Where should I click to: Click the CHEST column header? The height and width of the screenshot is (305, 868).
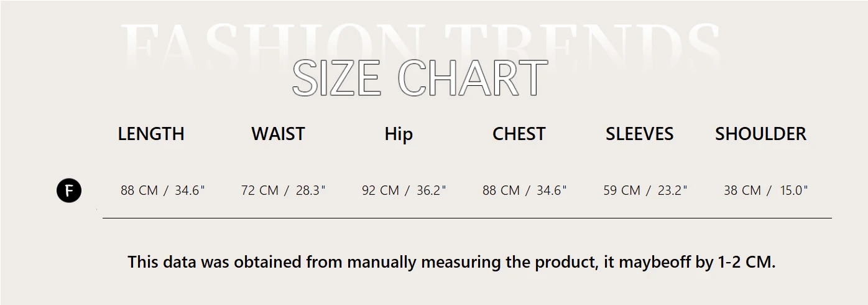(x=519, y=134)
